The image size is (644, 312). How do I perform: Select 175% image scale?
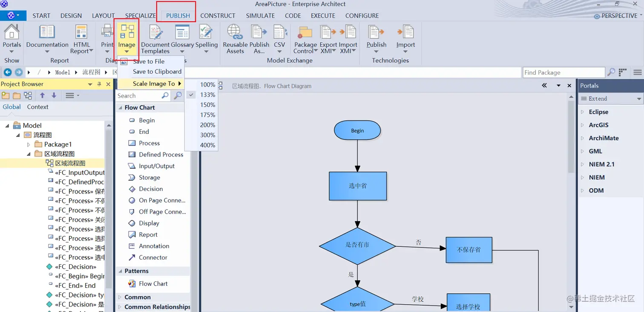pyautogui.click(x=207, y=115)
